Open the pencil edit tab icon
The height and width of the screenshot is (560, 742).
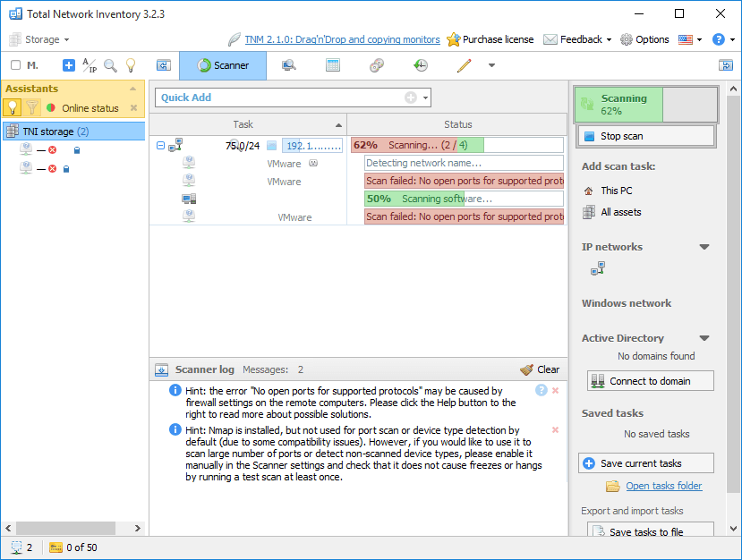tap(465, 65)
